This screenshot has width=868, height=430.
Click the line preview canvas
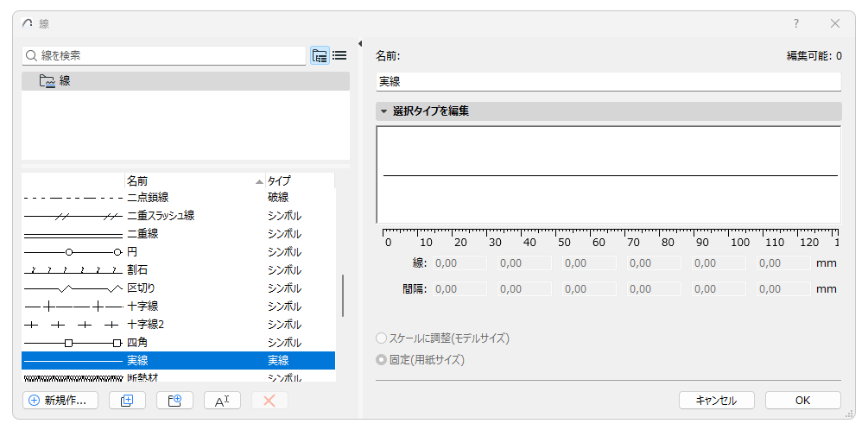608,175
